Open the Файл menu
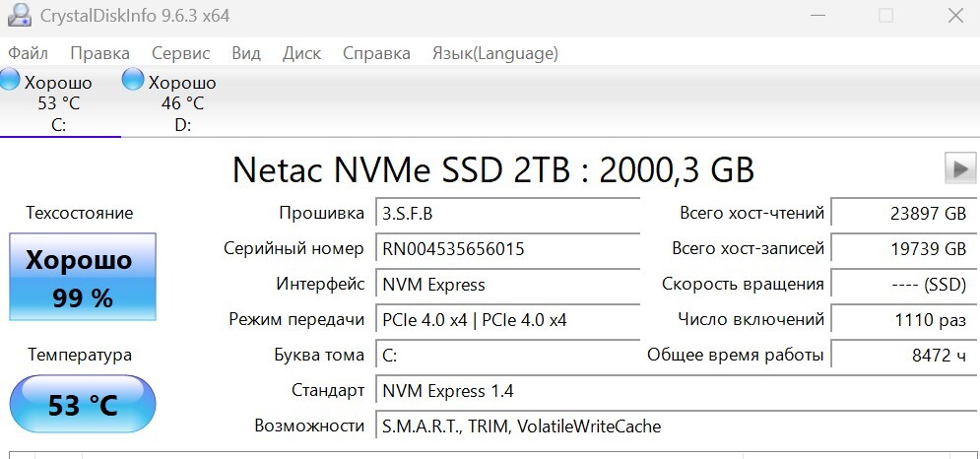Viewport: 980px width, 459px height. click(x=29, y=54)
